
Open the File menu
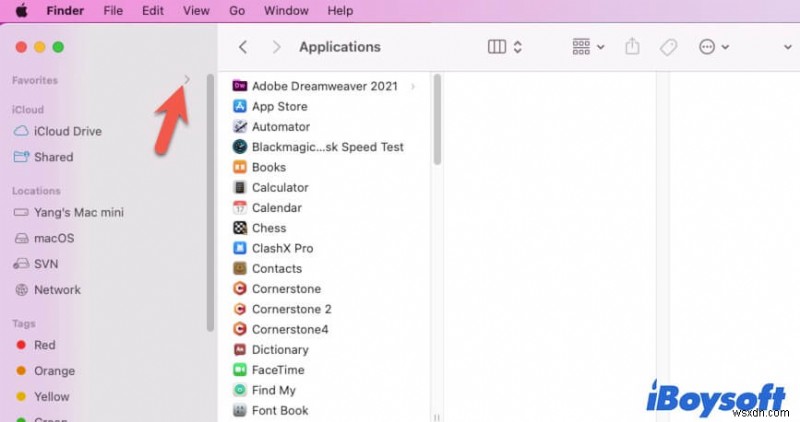113,11
